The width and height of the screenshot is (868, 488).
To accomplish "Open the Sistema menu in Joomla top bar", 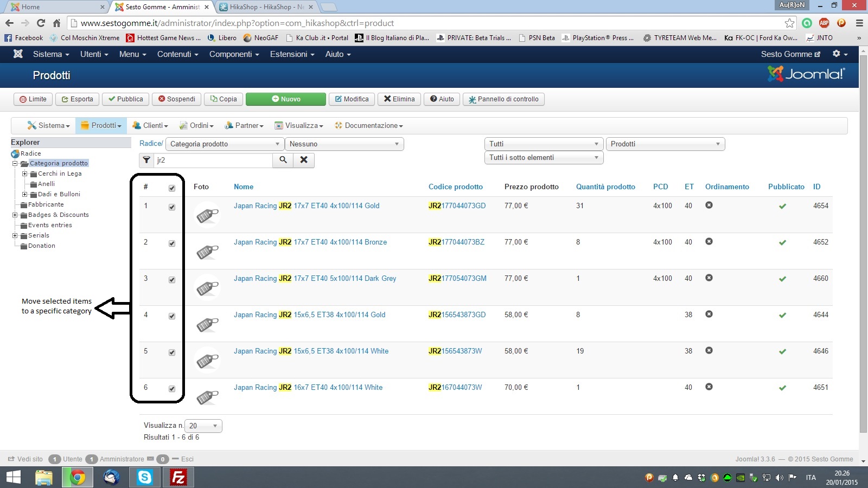I will click(51, 54).
